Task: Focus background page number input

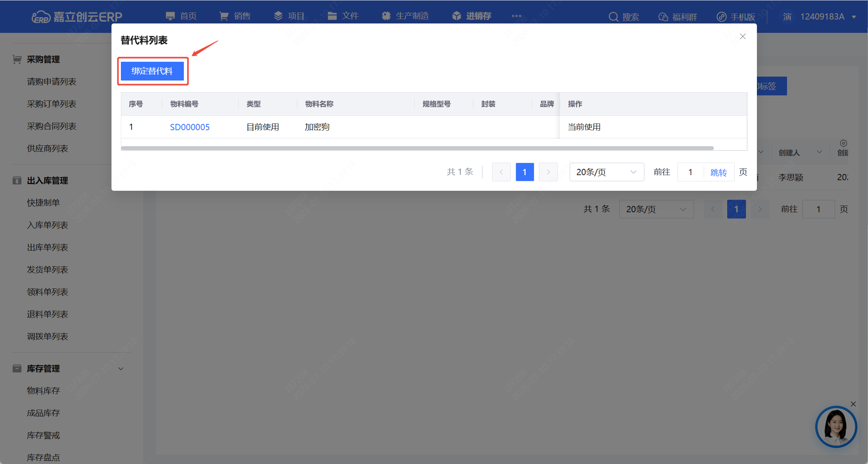Action: (818, 209)
